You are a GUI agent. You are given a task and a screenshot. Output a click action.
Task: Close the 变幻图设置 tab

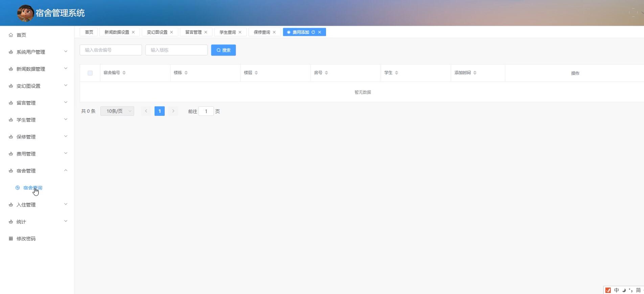pyautogui.click(x=171, y=32)
